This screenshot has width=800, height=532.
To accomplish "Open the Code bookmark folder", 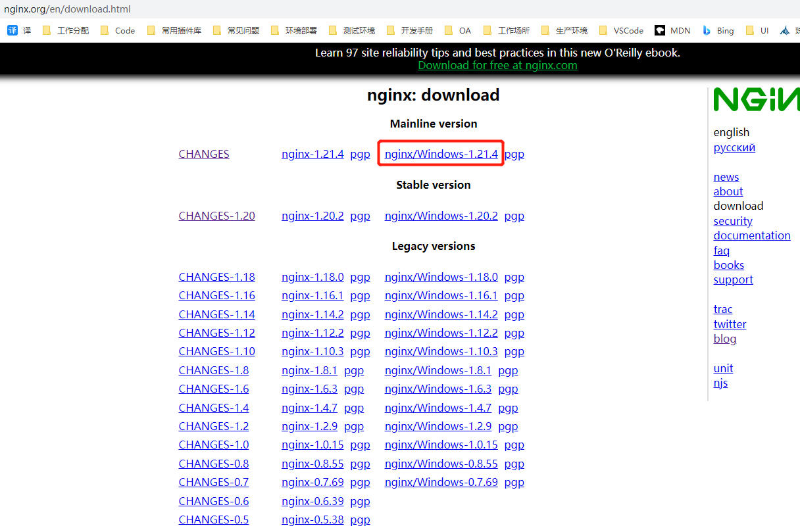I will (x=118, y=30).
